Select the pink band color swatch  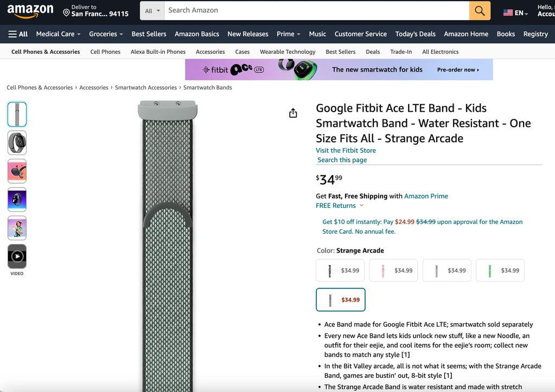tap(393, 271)
